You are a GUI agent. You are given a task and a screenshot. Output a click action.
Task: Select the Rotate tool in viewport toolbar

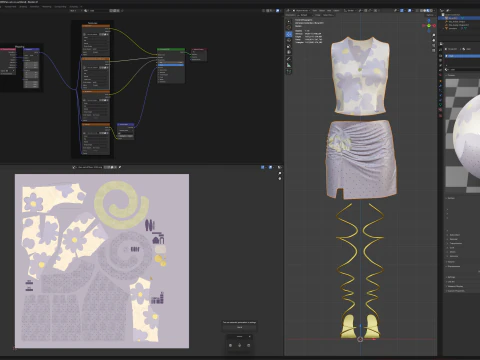tap(289, 40)
